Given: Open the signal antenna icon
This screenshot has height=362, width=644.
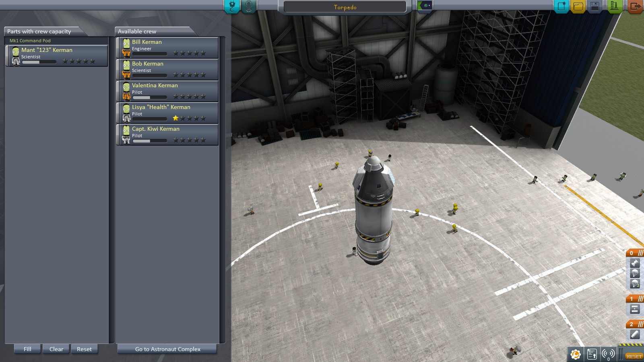Looking at the screenshot, I should (x=608, y=354).
